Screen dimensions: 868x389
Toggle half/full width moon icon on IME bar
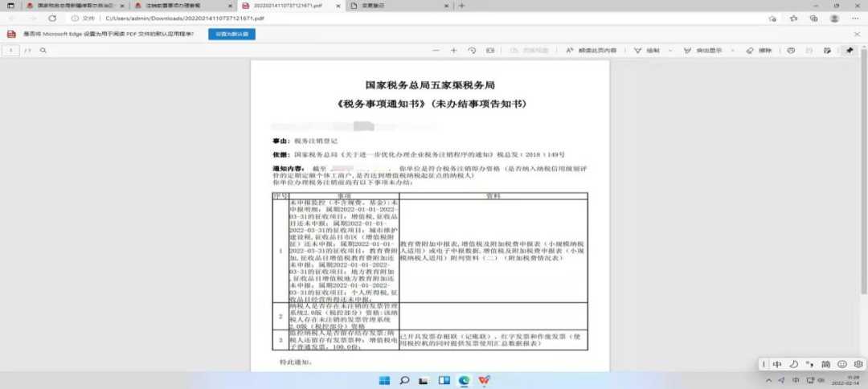click(793, 364)
